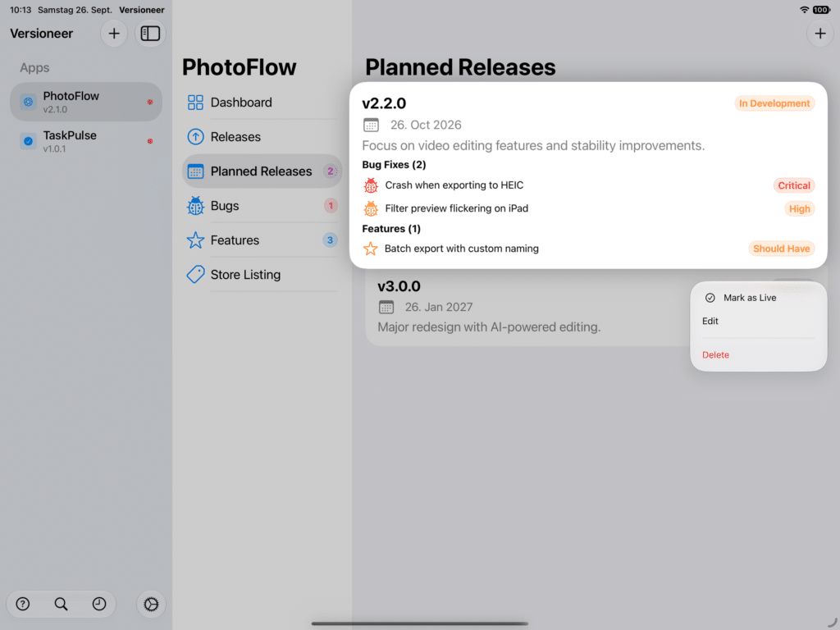
Task: Click the 26. Jan 2027 date
Action: click(x=439, y=307)
